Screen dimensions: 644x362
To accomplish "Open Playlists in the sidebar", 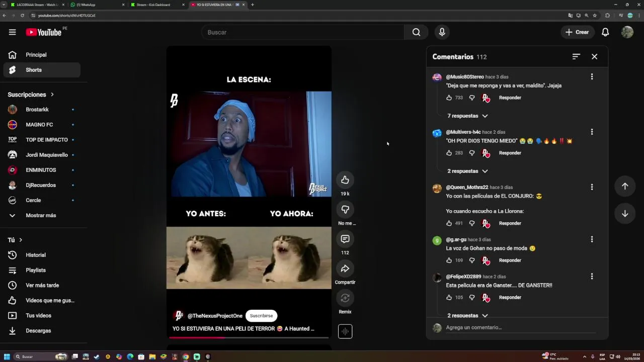I will coord(42,270).
